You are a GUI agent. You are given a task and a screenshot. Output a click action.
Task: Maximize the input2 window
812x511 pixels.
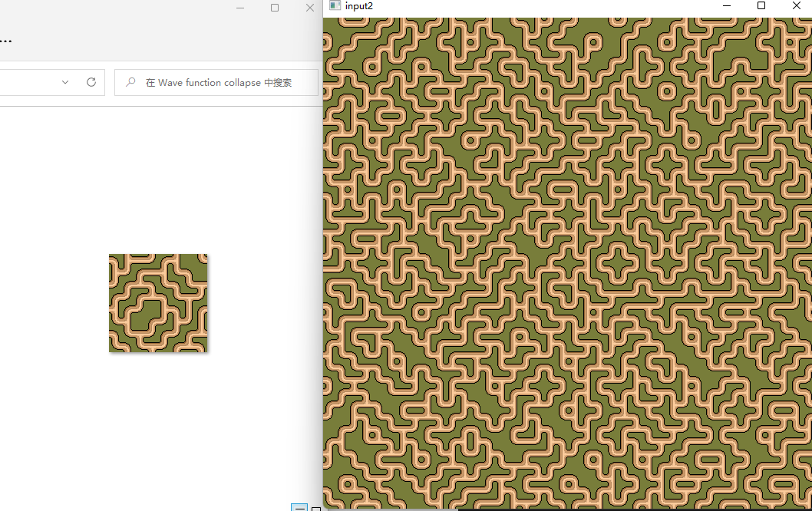click(761, 6)
